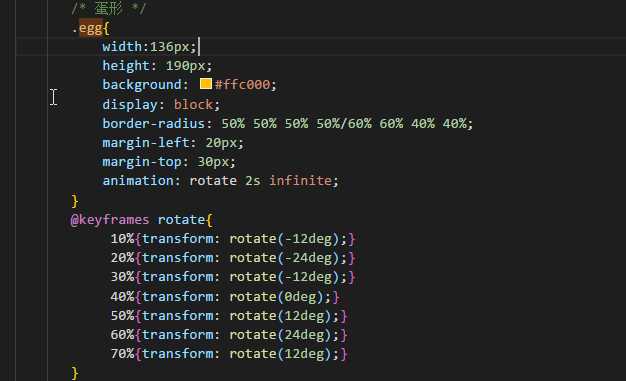Click the 2s duration value
The image size is (626, 381).
click(253, 181)
